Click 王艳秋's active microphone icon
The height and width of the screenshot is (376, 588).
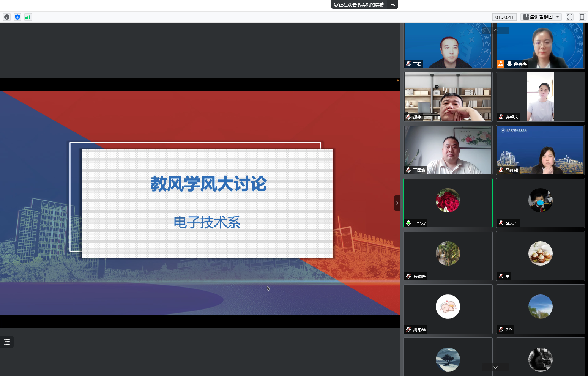coord(408,223)
